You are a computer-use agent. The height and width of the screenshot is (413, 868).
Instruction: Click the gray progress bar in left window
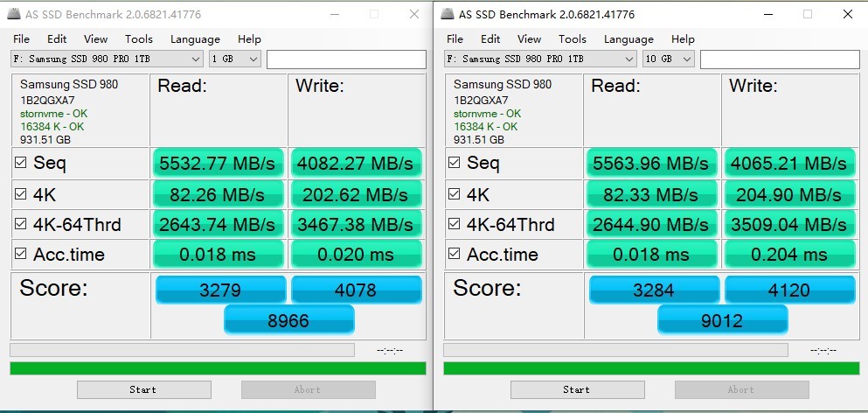click(x=182, y=350)
